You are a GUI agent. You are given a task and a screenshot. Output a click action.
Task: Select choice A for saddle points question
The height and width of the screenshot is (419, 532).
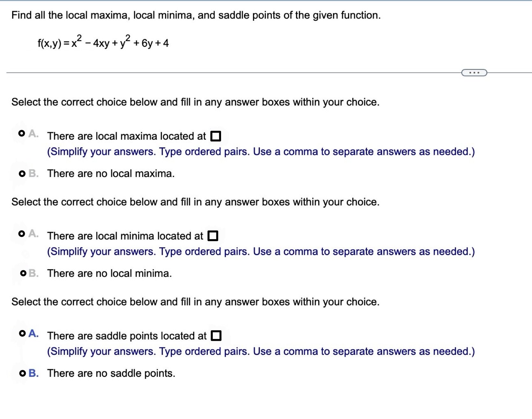22,333
